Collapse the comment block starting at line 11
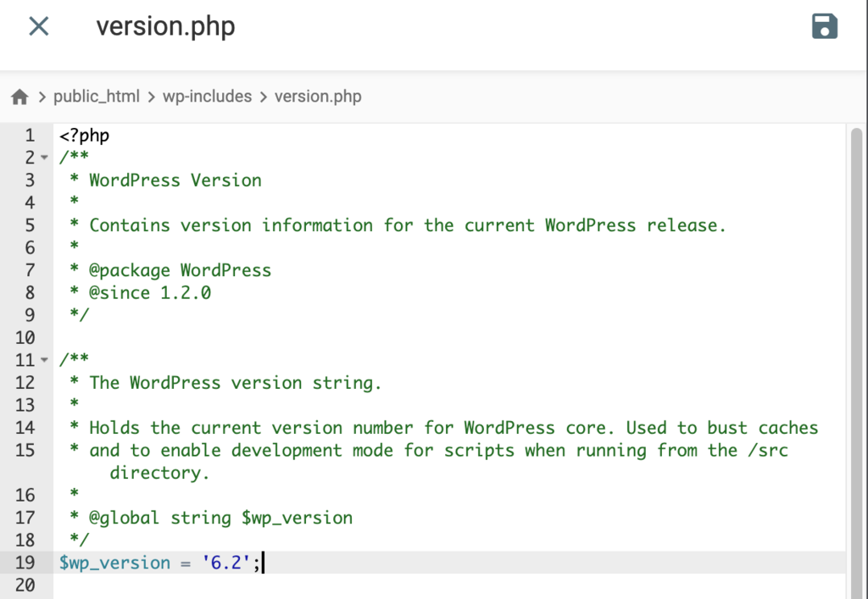Viewport: 868px width, 599px height. pyautogui.click(x=44, y=359)
